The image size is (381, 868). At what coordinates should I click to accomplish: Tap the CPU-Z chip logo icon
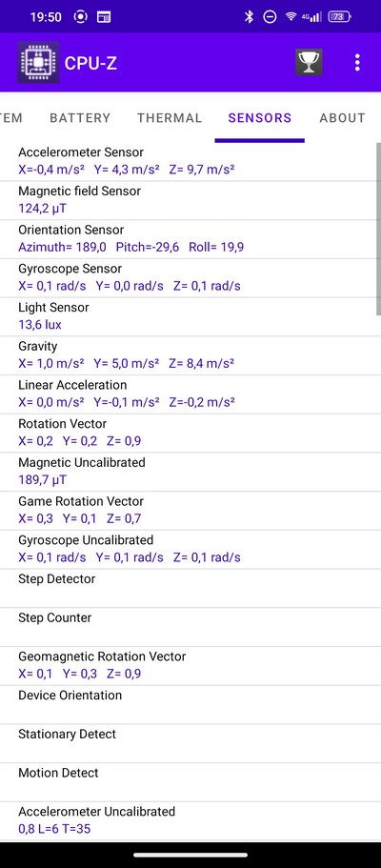coord(38,63)
